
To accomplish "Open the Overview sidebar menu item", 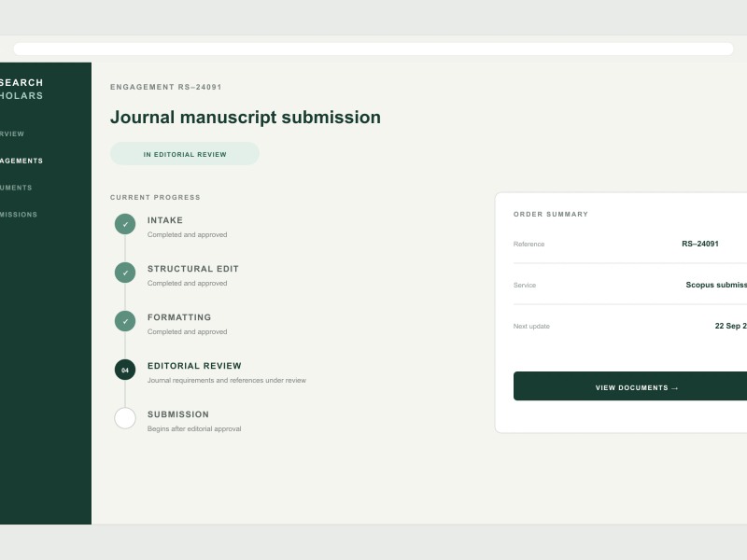I will pyautogui.click(x=12, y=133).
